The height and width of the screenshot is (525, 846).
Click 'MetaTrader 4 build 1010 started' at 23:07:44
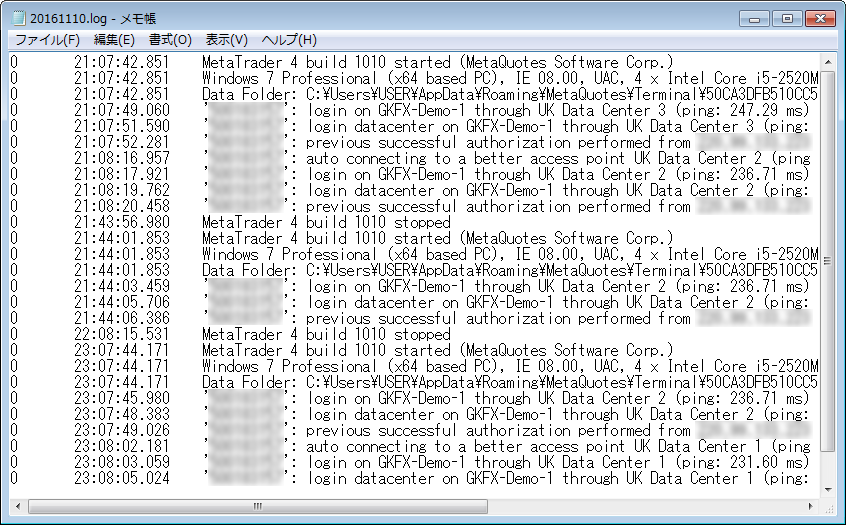tap(326, 350)
